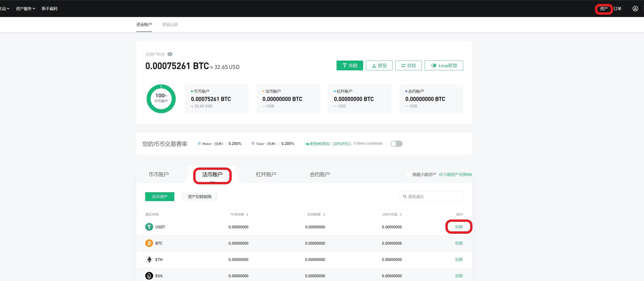
Task: Click the Maker fee icon
Action: (199, 144)
